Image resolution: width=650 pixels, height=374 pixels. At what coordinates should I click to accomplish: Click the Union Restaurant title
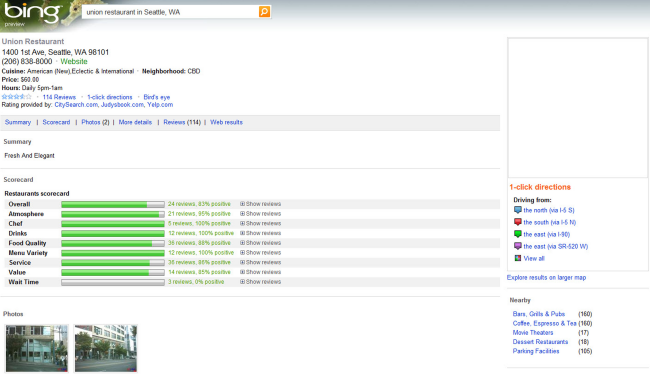[33, 41]
